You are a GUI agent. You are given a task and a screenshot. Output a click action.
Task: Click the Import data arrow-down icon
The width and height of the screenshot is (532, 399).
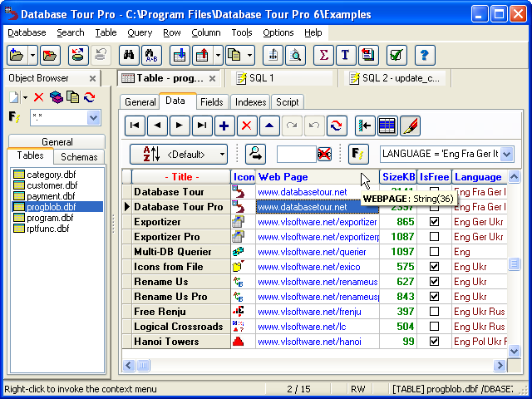point(180,55)
